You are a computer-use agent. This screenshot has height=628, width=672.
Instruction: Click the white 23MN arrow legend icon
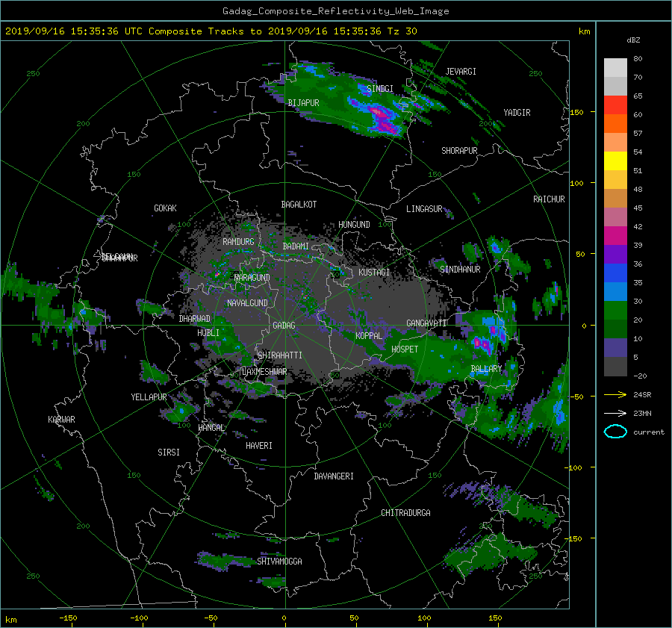tap(615, 413)
